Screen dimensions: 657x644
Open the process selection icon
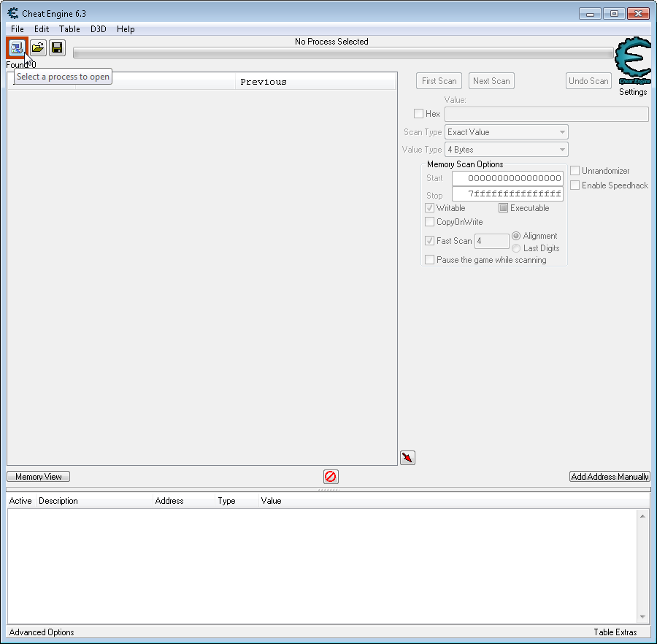[x=17, y=47]
